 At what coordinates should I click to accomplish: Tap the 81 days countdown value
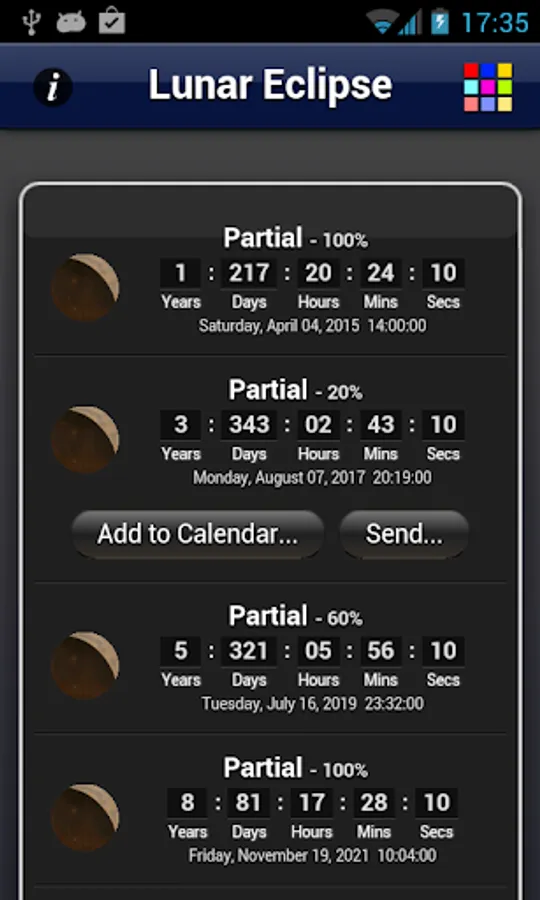[x=248, y=802]
